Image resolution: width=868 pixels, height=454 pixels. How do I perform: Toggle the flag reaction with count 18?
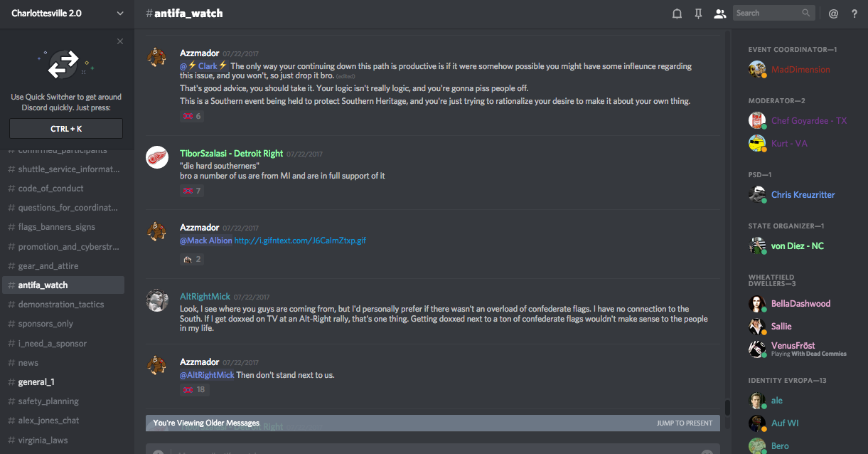193,389
